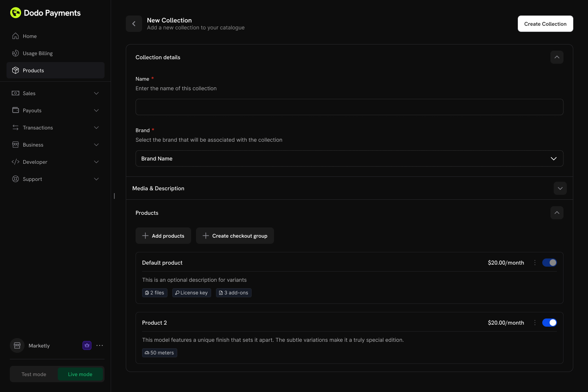
Task: Select the Payouts wallet icon
Action: 15,110
